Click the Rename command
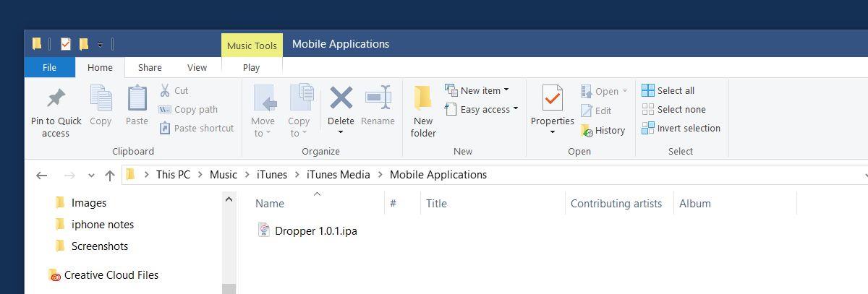The image size is (868, 294). [x=378, y=106]
